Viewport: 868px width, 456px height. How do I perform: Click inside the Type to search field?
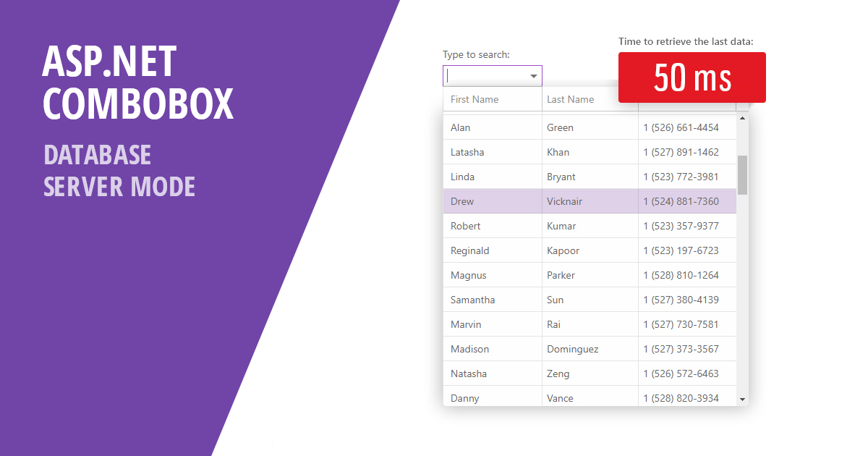(x=485, y=75)
